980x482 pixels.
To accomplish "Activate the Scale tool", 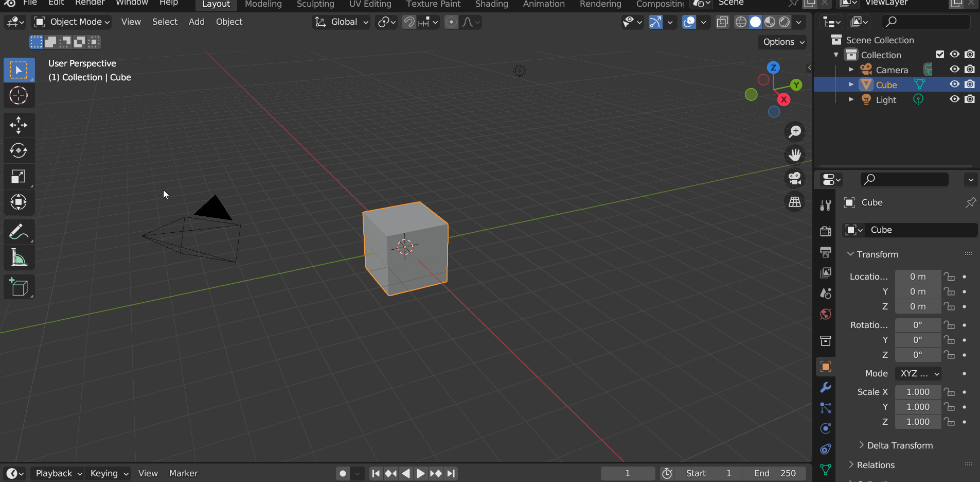I will click(19, 177).
